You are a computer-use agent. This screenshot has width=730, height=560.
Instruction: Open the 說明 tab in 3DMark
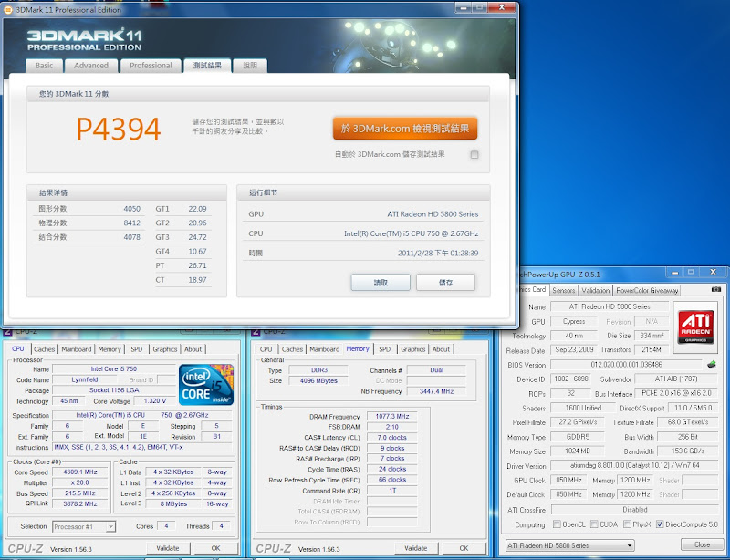(250, 66)
